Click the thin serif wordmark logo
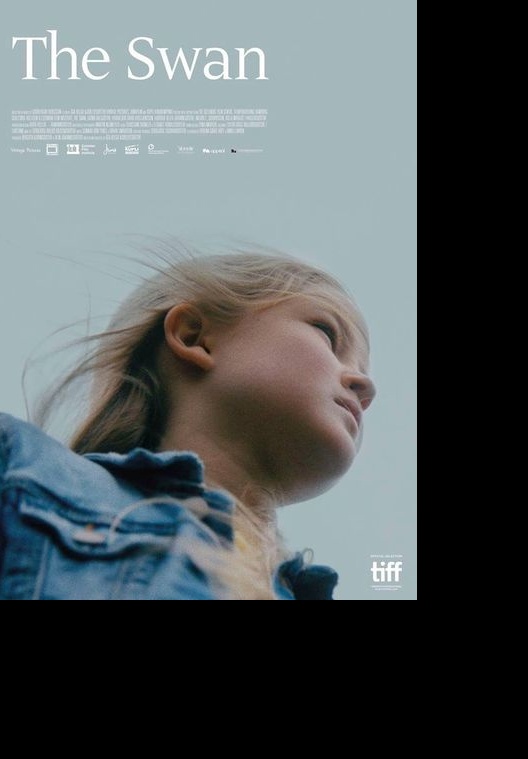 click(x=186, y=150)
